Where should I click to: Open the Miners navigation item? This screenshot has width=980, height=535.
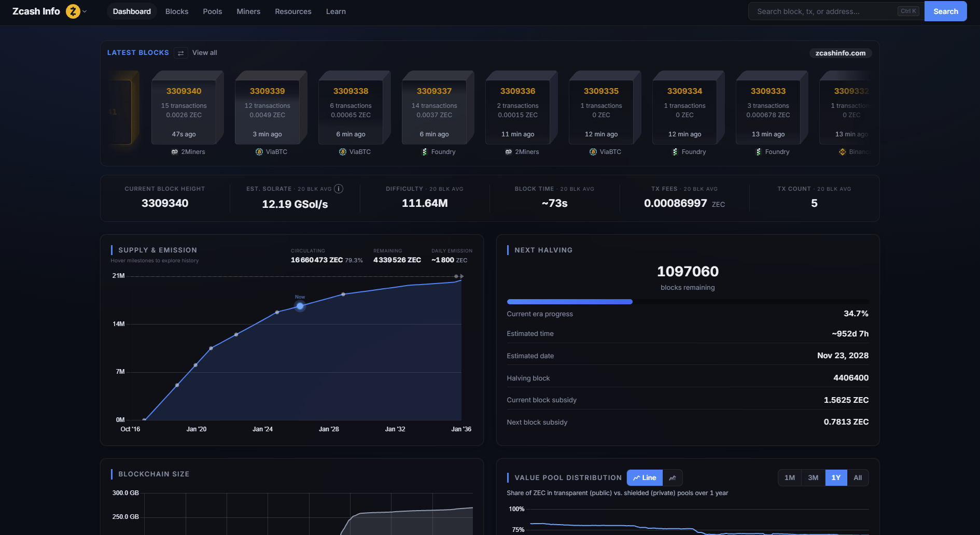[248, 11]
